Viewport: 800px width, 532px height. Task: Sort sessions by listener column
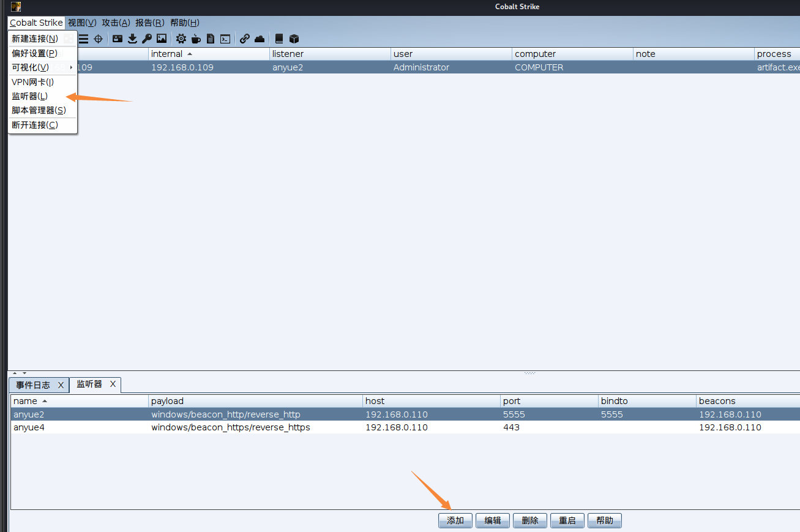[331, 54]
